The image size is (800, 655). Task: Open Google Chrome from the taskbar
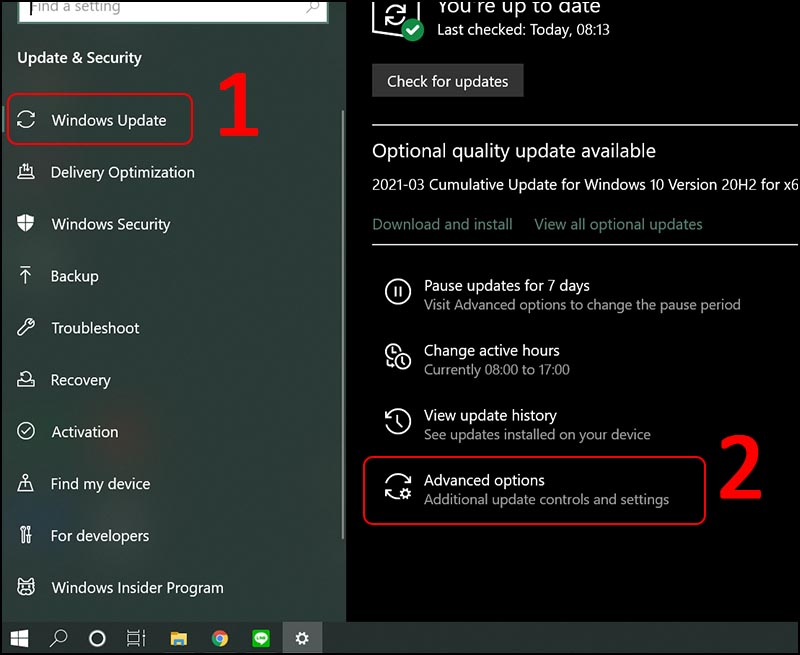click(220, 637)
